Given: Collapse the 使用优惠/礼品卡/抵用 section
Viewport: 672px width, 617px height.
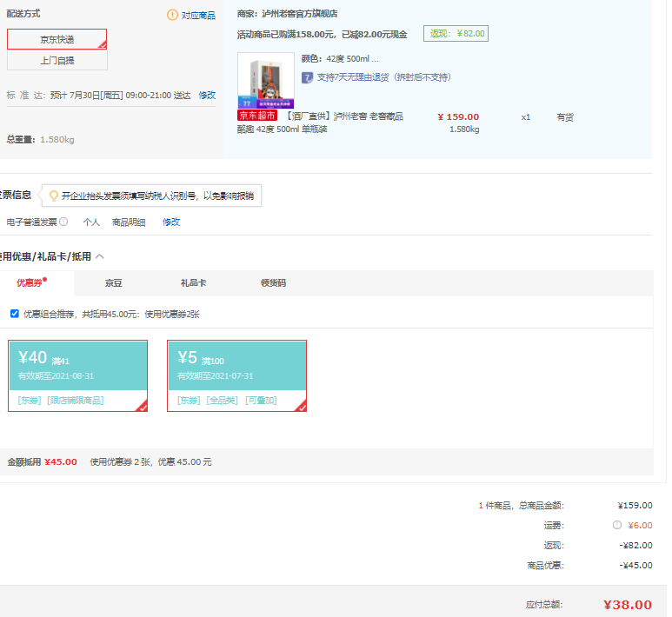Looking at the screenshot, I should pos(100,256).
